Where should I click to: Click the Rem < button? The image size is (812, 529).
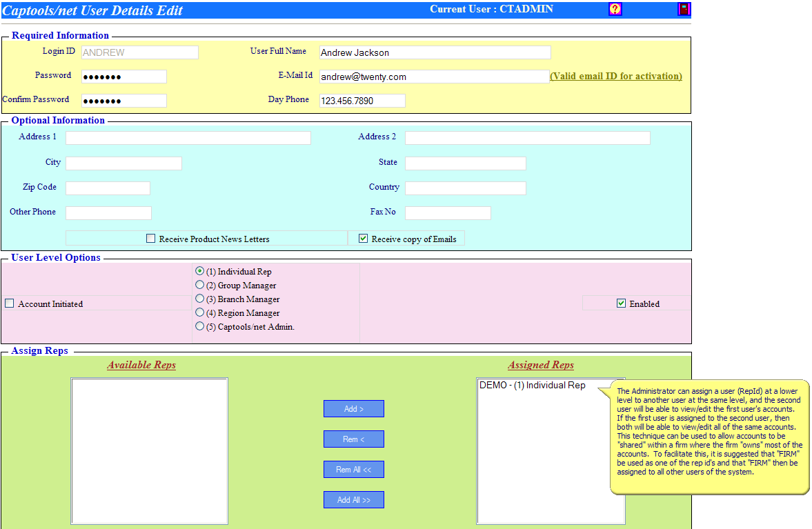click(x=353, y=439)
